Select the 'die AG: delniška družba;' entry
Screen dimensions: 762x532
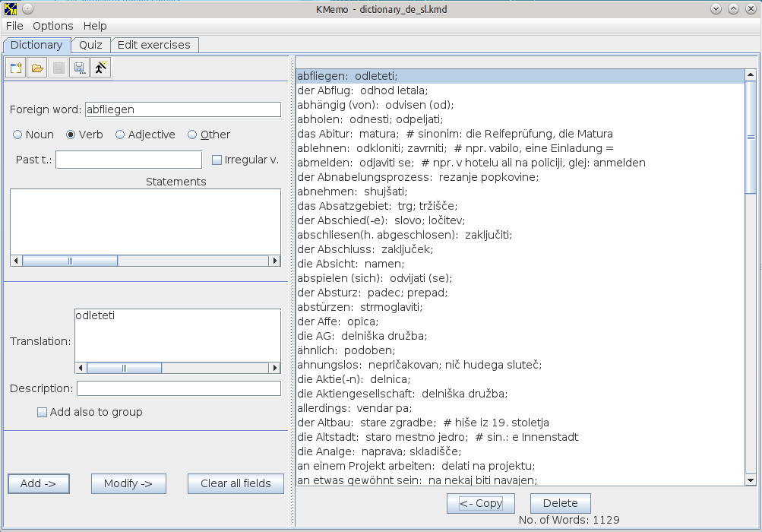[520, 336]
